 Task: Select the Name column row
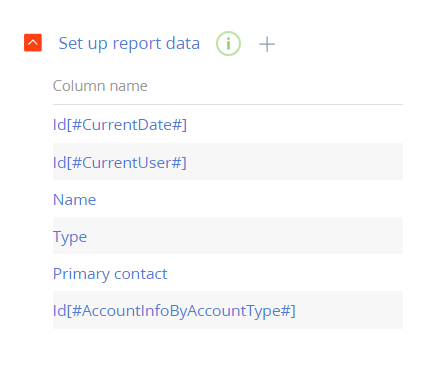coord(228,199)
